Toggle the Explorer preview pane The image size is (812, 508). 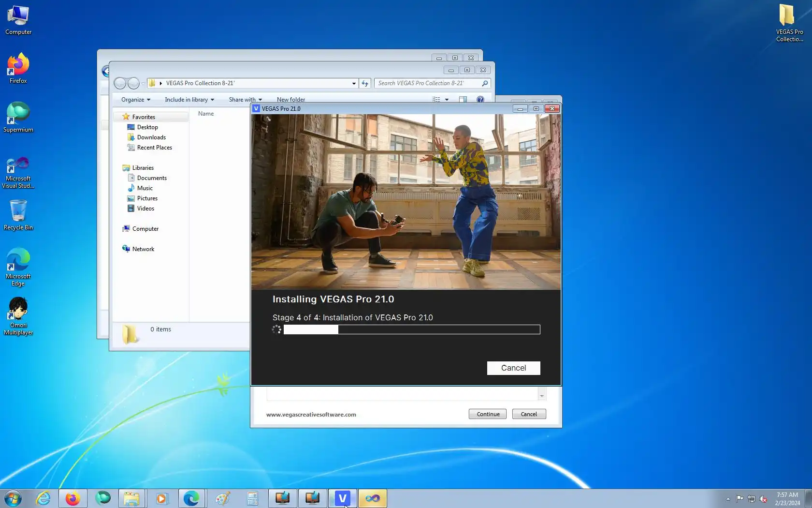[x=463, y=100]
